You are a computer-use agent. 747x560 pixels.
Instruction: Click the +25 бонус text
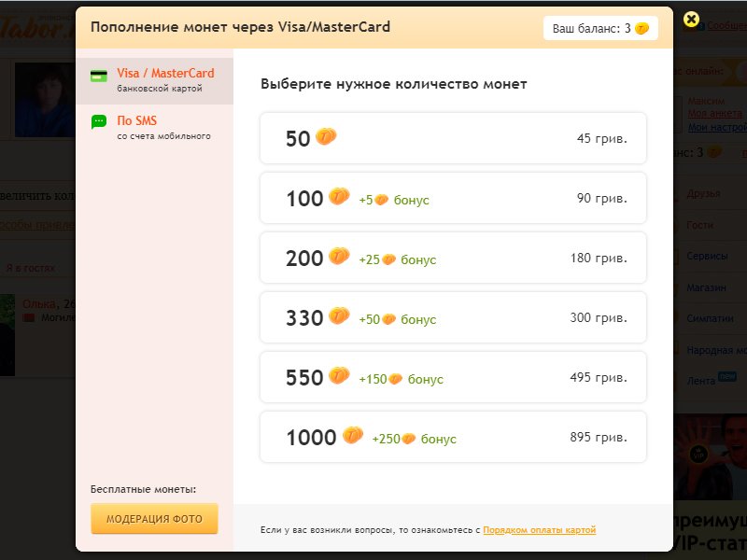point(398,259)
